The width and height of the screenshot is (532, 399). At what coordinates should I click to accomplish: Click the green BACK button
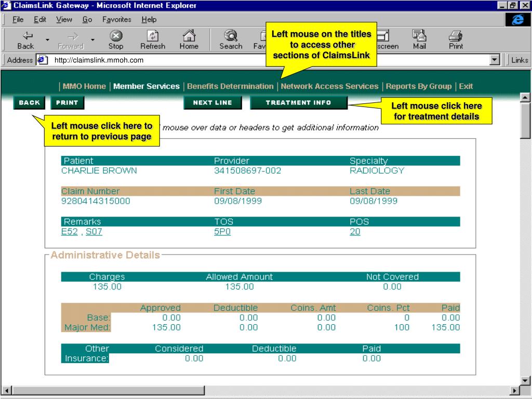[29, 102]
